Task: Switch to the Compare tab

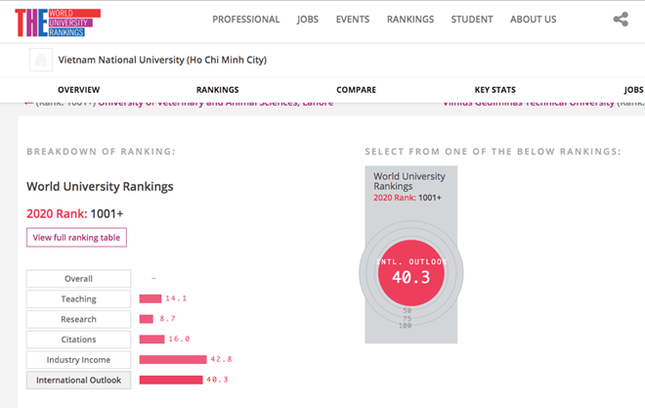Action: click(x=356, y=90)
